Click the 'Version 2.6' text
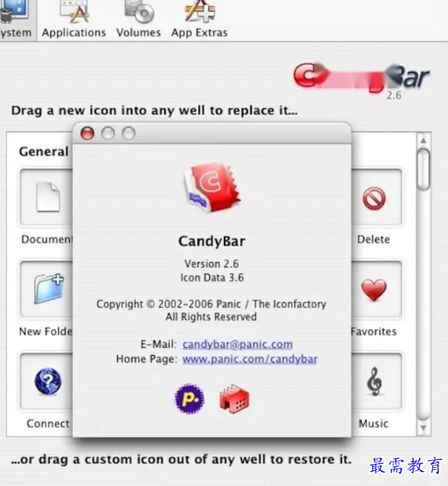Image resolution: width=448 pixels, height=486 pixels. 212,264
